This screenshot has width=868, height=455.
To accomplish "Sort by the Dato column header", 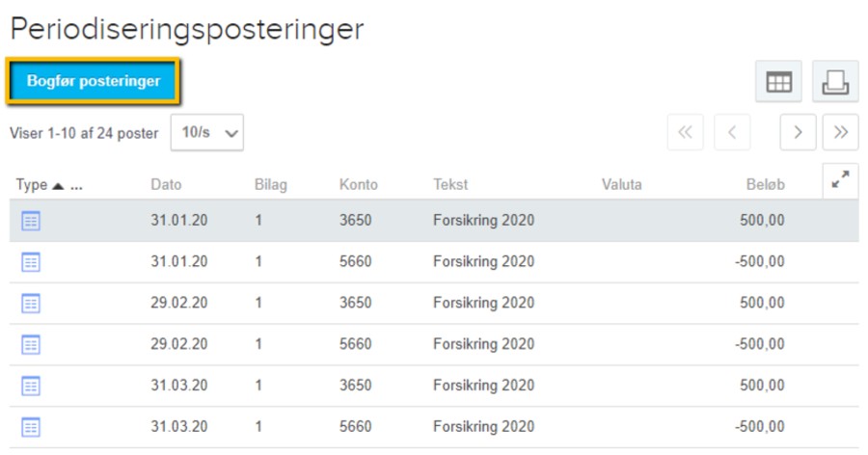I will tap(166, 185).
